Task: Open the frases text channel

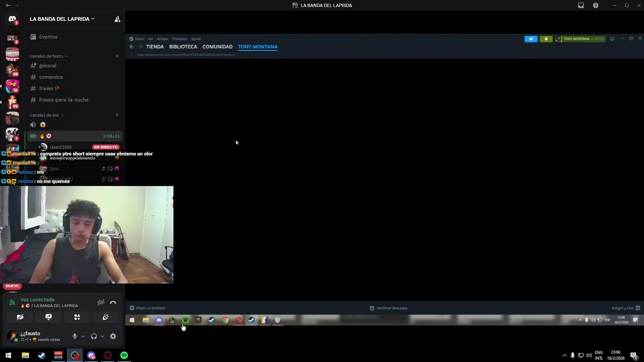Action: coord(74,88)
